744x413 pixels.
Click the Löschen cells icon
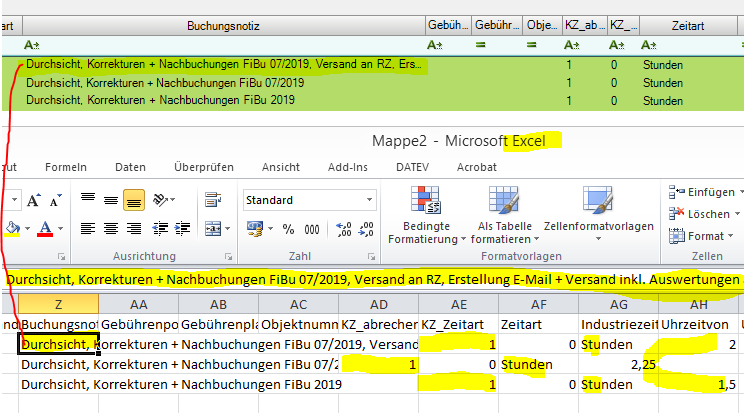pos(676,214)
